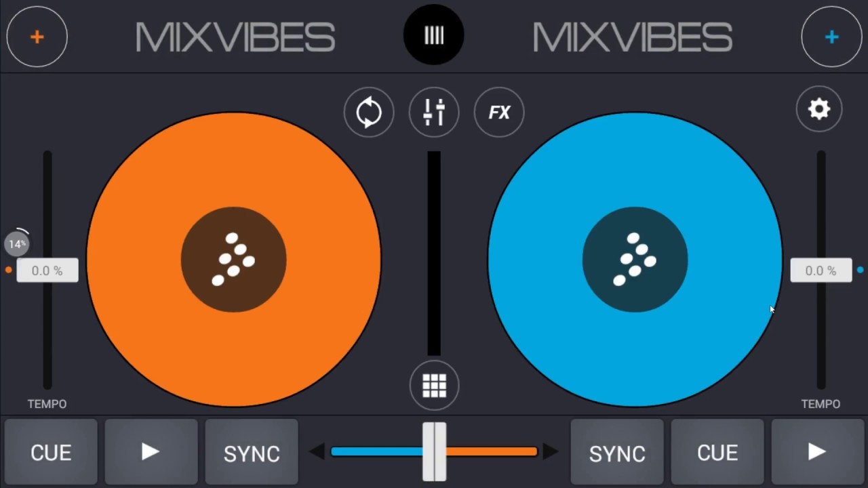868x488 pixels.
Task: Click the right crossfader arrow
Action: point(551,452)
